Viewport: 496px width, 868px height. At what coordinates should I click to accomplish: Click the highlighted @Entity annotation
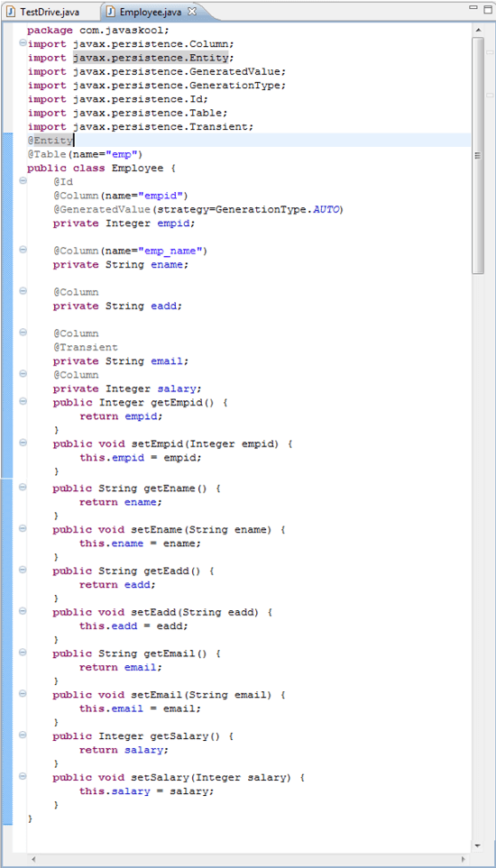click(50, 141)
